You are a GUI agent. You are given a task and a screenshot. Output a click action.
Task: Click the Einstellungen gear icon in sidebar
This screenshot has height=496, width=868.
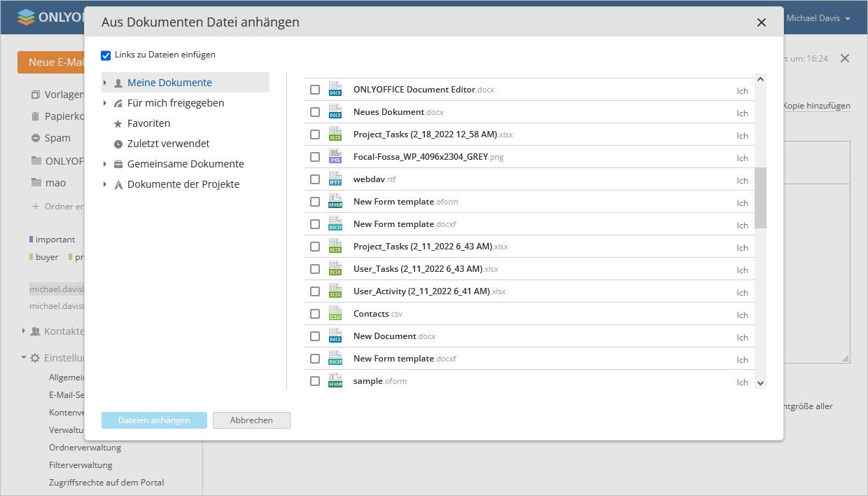pyautogui.click(x=35, y=357)
